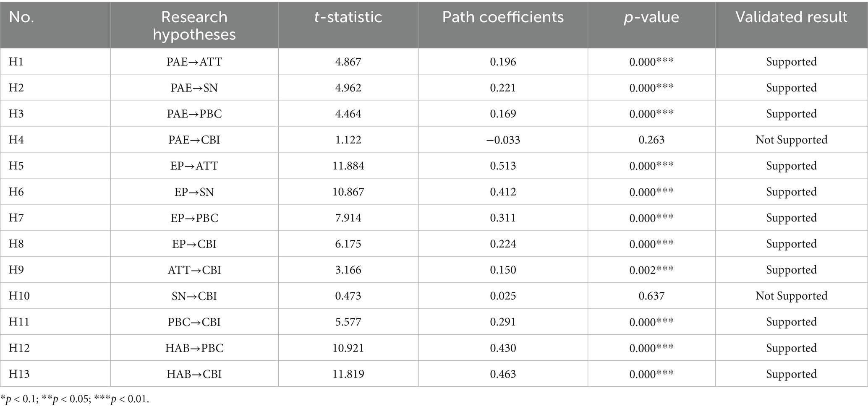Click the path coefficient 0.513
Viewport: 868px width, 409px height.
click(503, 166)
